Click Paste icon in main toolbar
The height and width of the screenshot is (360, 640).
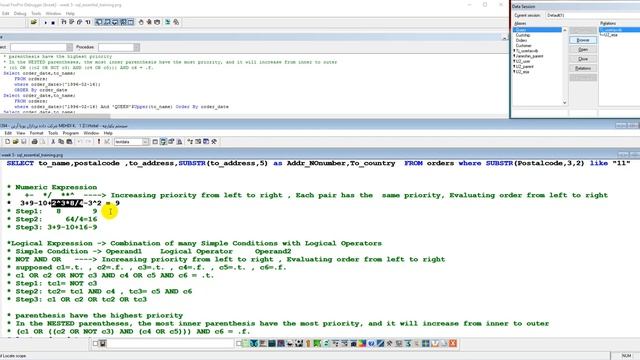[x=69, y=142]
